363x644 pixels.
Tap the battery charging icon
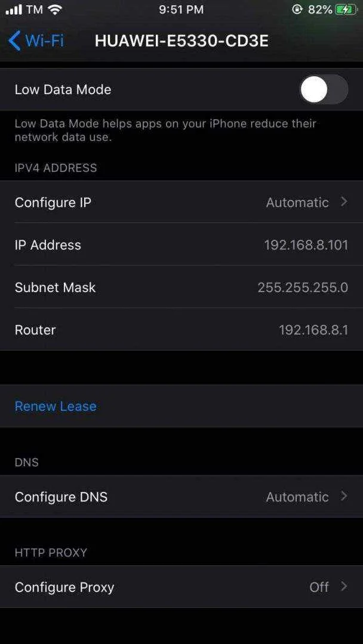[347, 10]
